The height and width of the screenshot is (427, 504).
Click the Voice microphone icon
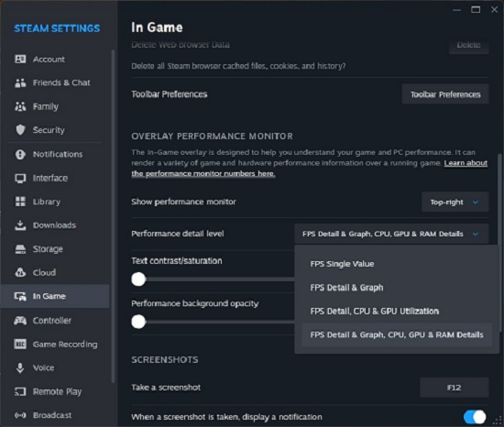(20, 367)
